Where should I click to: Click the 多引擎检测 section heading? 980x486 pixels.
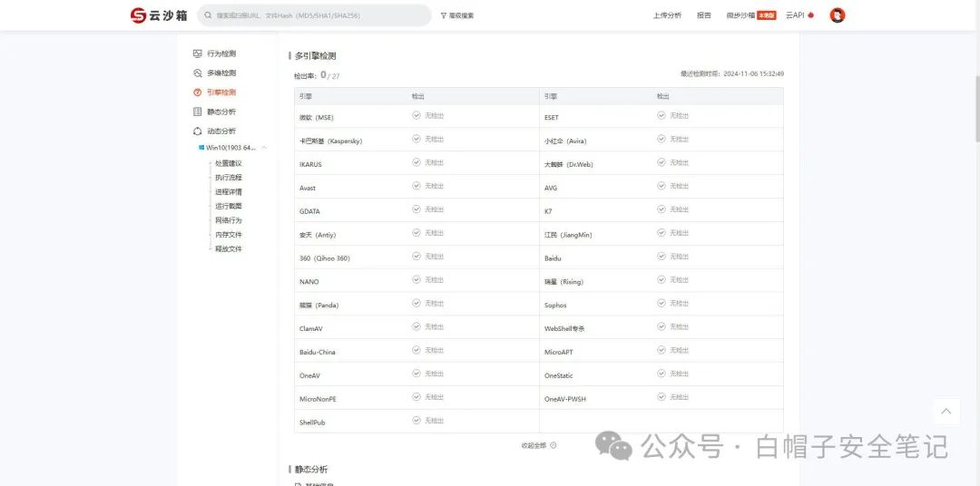pyautogui.click(x=315, y=56)
